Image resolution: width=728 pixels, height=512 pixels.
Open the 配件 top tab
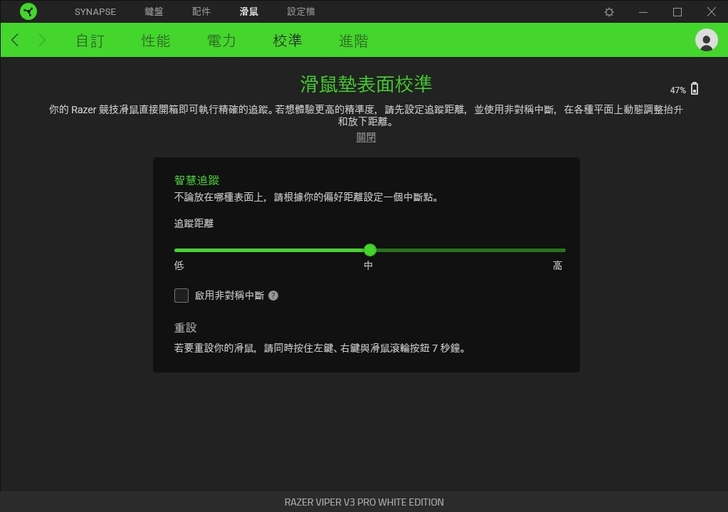201,12
